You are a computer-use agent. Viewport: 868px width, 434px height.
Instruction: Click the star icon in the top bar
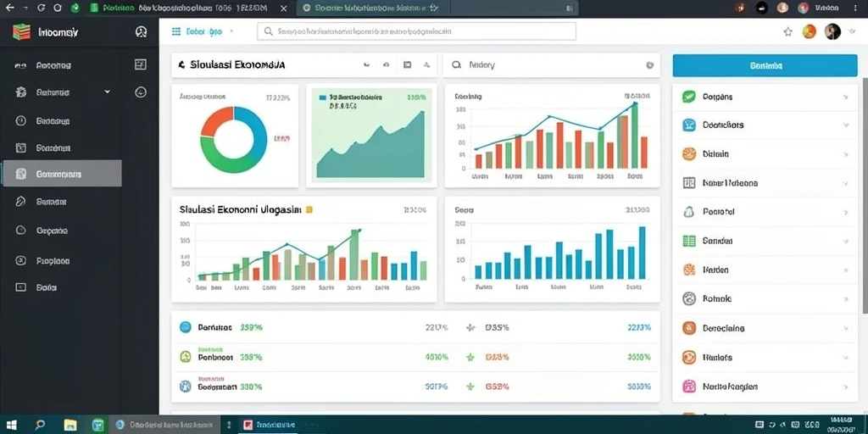[x=787, y=31]
